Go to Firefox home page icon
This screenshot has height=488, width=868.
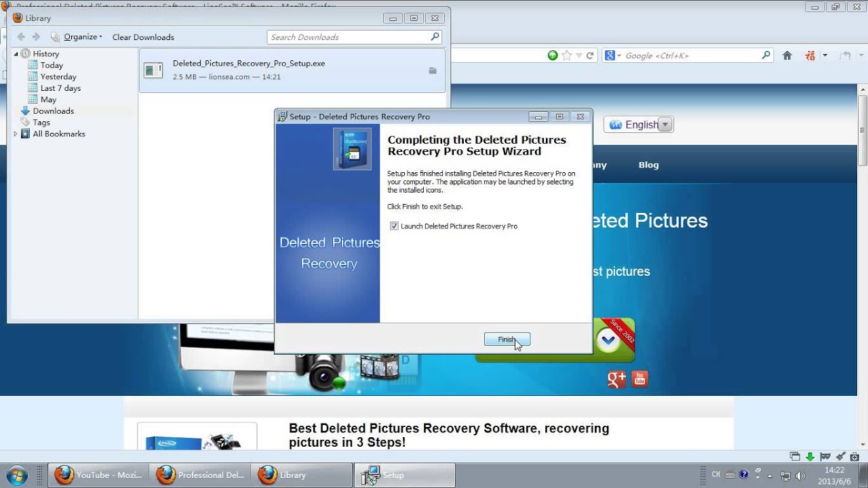787,56
